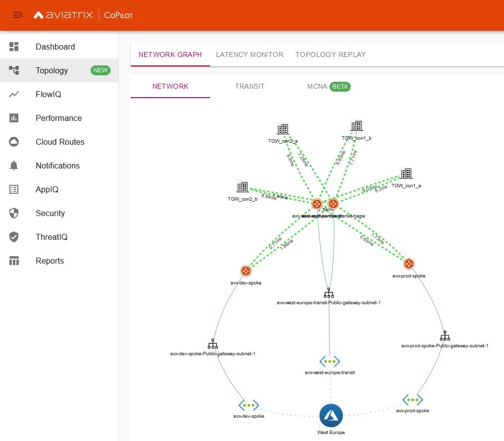Click the 7.71ms latency link label
The height and width of the screenshot is (441, 504).
353,158
